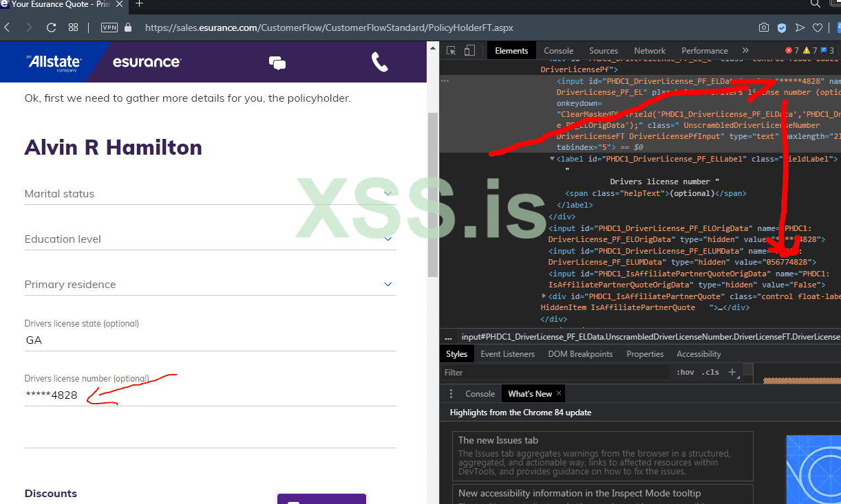Open the Marital status dropdown
Screen dimensions: 841x504
(x=210, y=194)
